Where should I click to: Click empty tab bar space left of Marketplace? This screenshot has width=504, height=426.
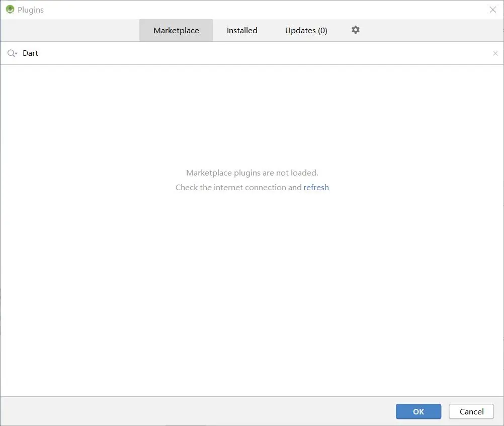[70, 30]
